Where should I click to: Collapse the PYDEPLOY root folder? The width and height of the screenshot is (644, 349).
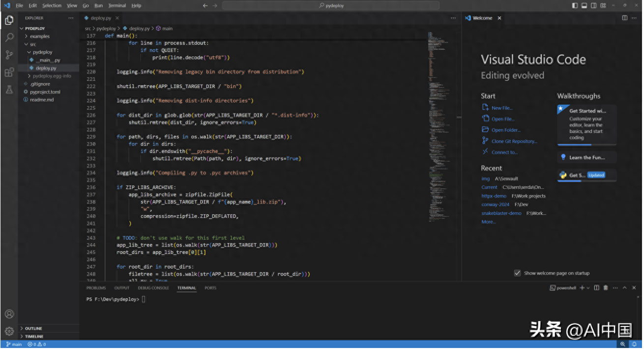pyautogui.click(x=22, y=29)
